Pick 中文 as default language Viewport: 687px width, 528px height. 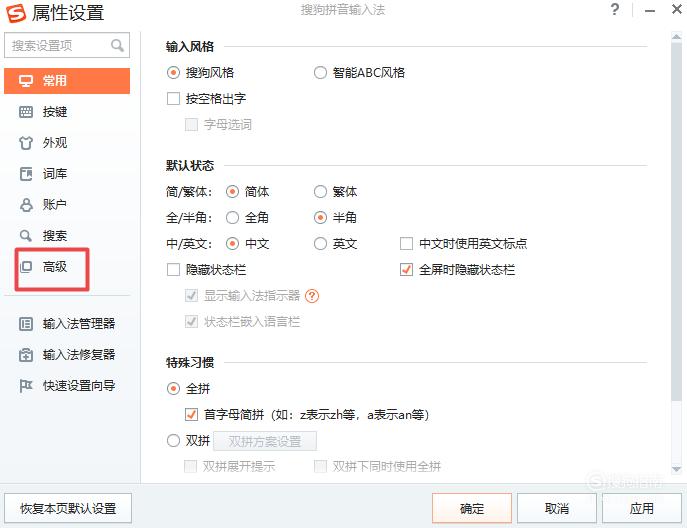pyautogui.click(x=232, y=244)
